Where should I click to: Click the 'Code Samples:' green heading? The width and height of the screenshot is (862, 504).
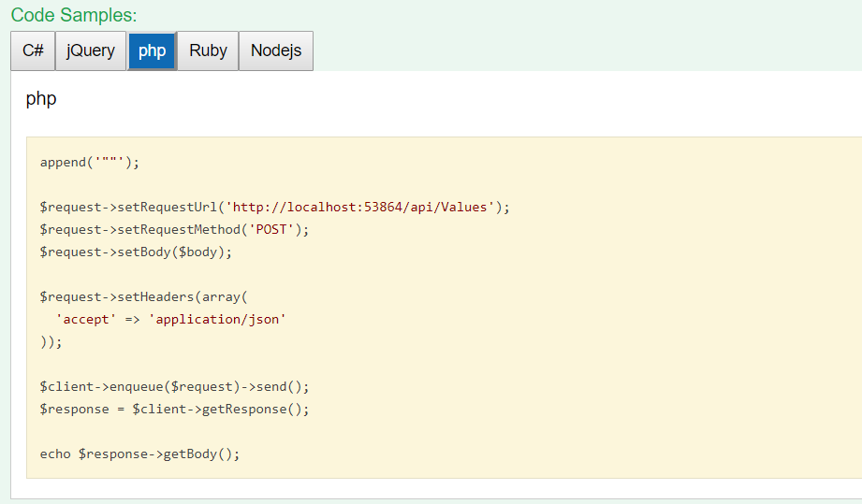pos(74,15)
